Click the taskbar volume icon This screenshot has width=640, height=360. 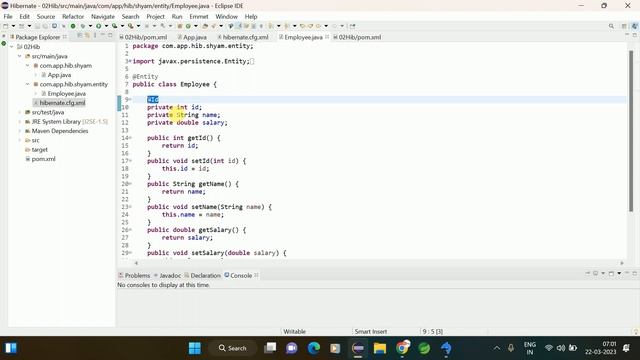point(561,348)
